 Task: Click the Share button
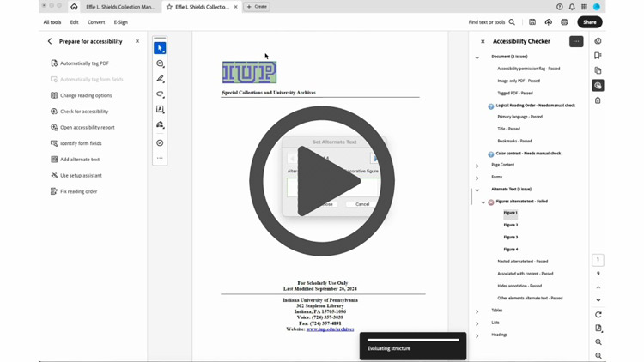click(589, 22)
